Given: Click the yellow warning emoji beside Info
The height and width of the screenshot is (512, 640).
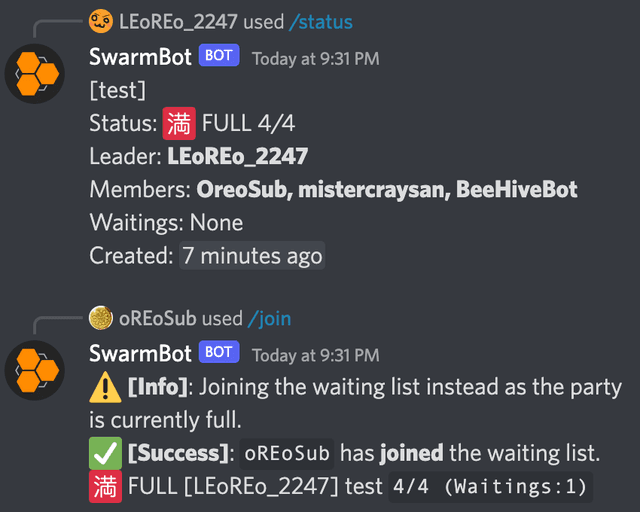Looking at the screenshot, I should point(105,387).
